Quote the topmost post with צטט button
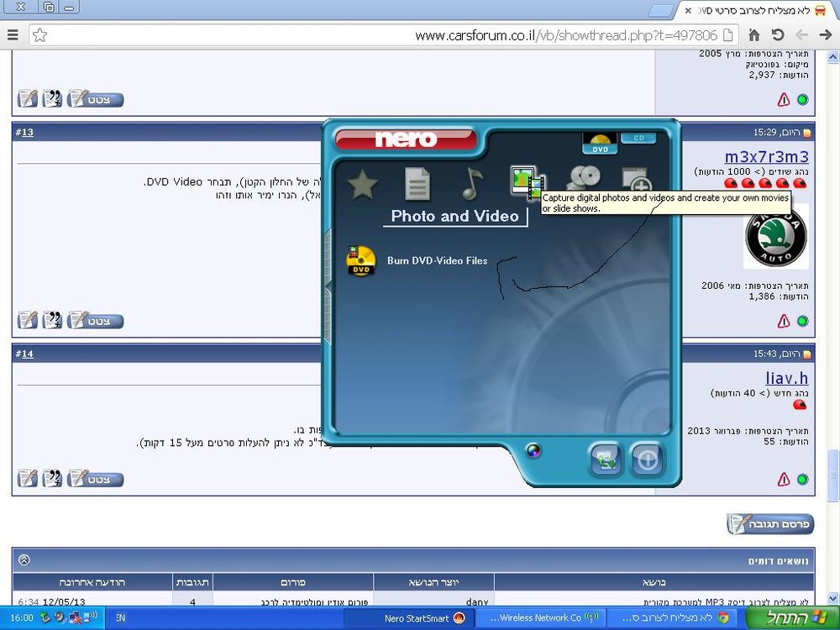 tap(96, 99)
